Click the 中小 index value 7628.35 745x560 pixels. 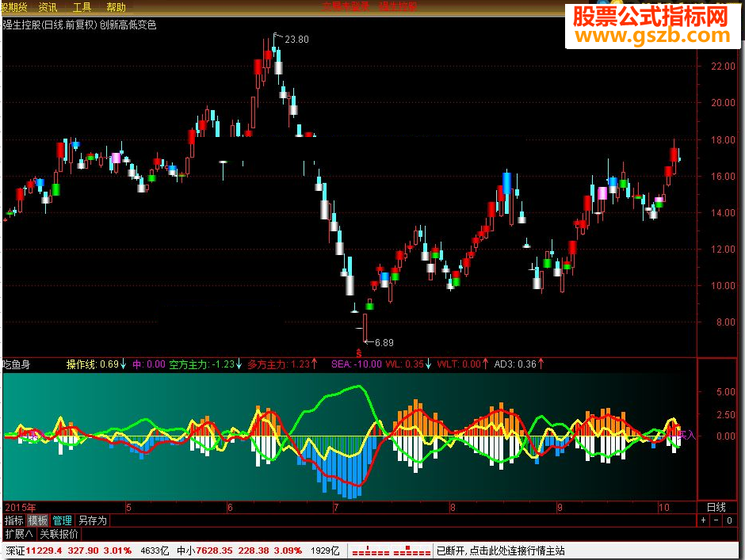214,551
